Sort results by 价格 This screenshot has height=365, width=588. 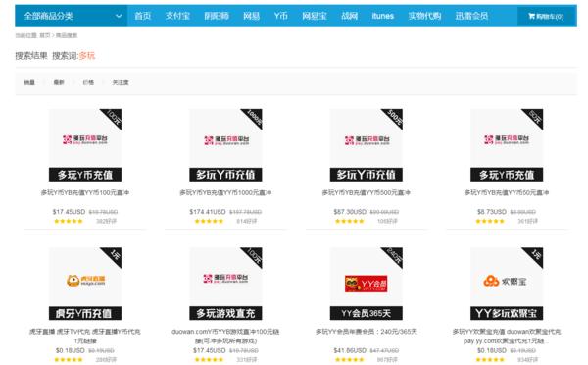(x=88, y=82)
